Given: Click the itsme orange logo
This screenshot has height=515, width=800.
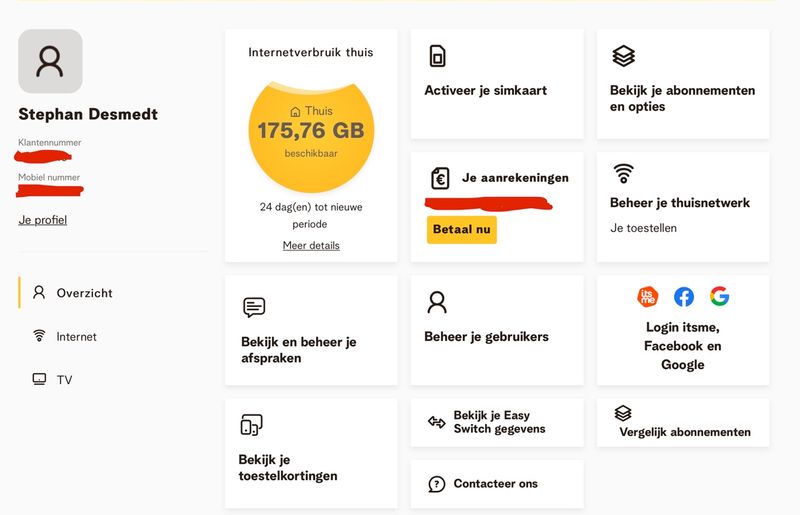Looking at the screenshot, I should pyautogui.click(x=647, y=297).
